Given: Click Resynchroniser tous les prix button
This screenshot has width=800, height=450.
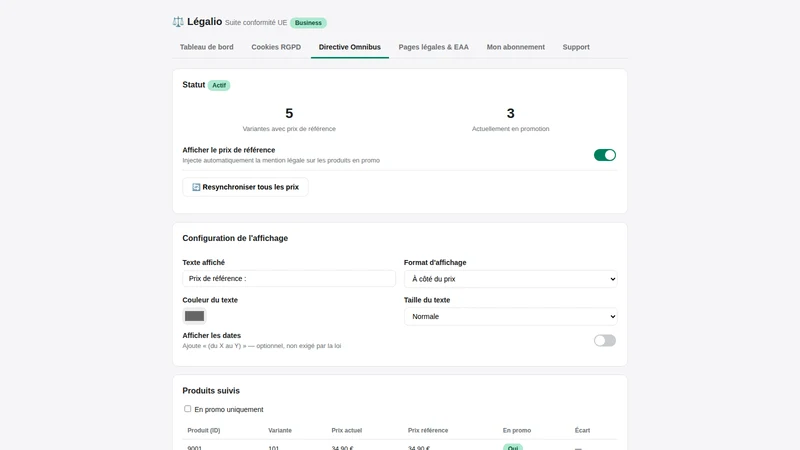Looking at the screenshot, I should (x=245, y=187).
